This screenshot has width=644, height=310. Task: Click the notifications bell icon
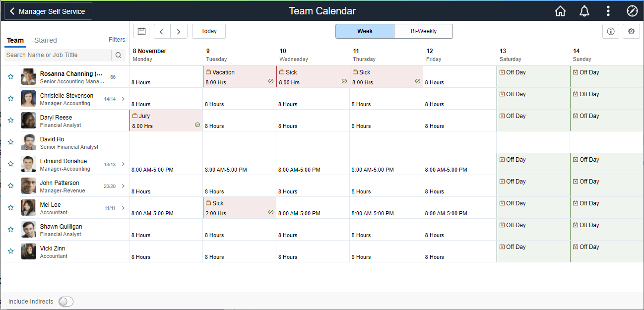click(584, 10)
